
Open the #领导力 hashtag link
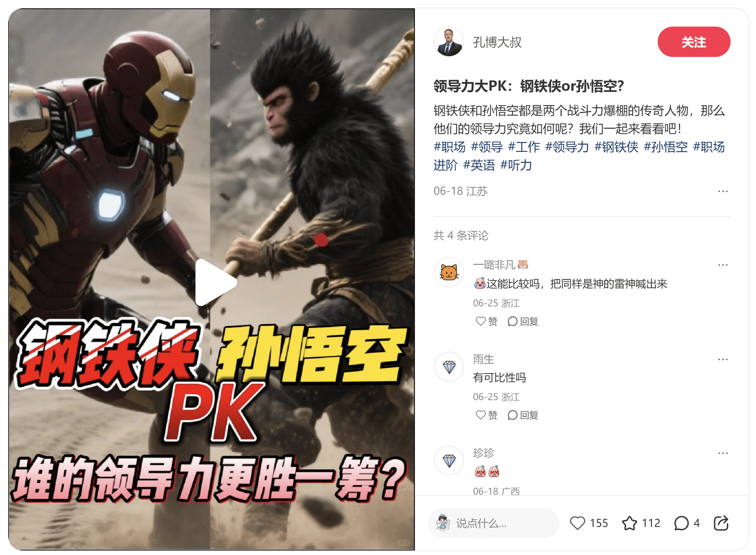point(567,147)
